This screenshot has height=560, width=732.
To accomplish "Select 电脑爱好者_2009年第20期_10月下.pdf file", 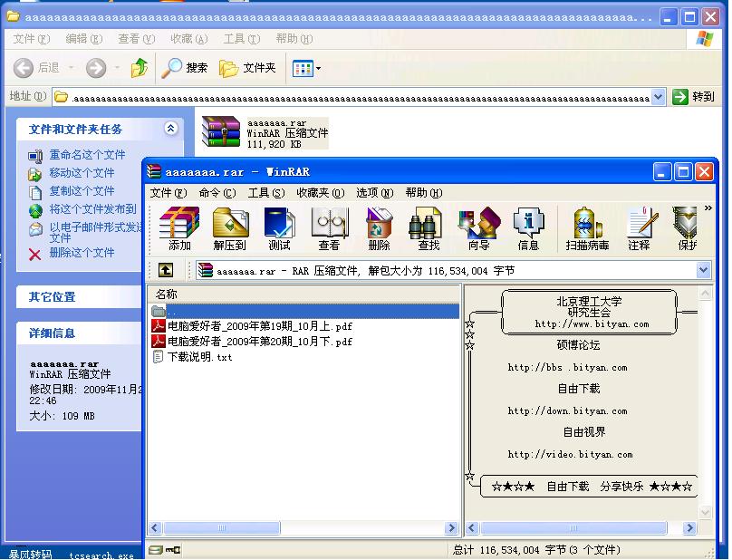I will coord(260,342).
